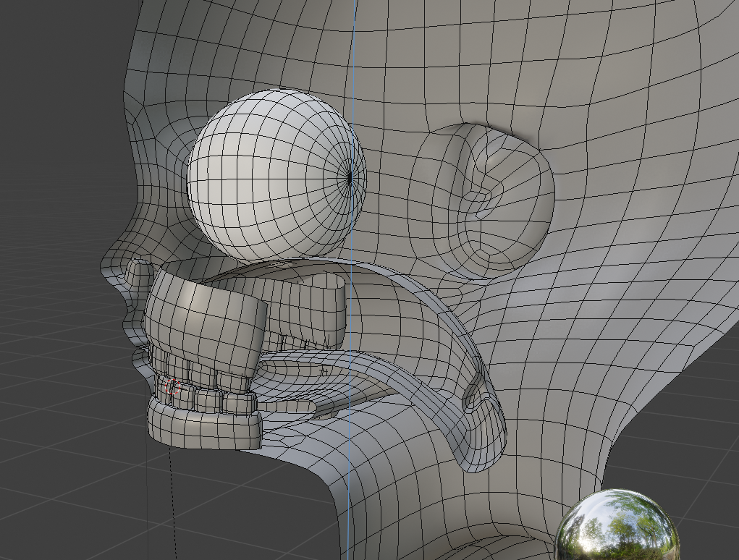Select the eyeball sphere mesh
739x560 pixels.
point(276,175)
